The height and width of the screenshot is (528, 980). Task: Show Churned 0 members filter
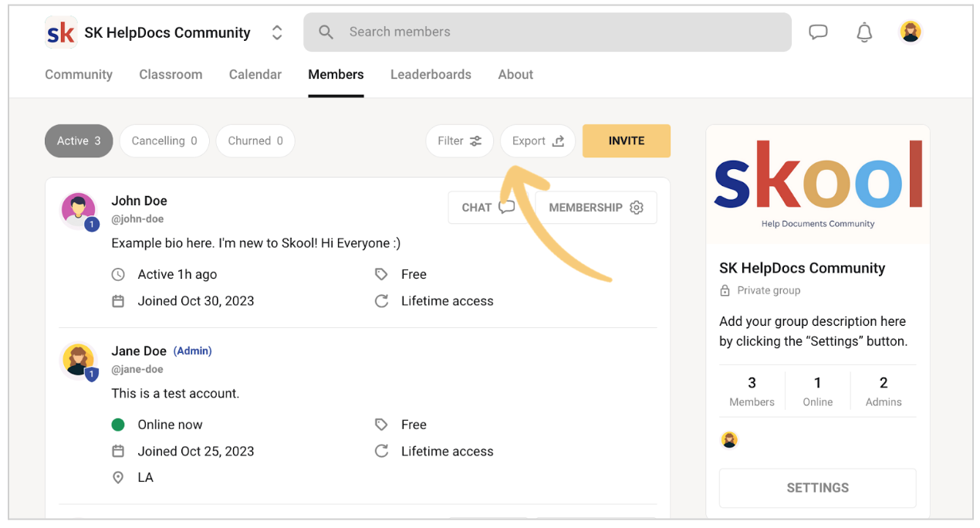(x=255, y=140)
